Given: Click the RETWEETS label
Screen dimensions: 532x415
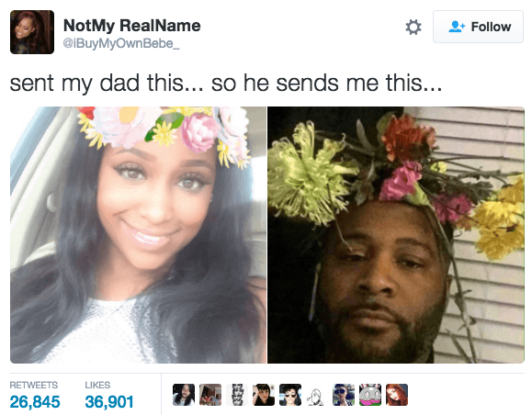Looking at the screenshot, I should click(x=34, y=386).
